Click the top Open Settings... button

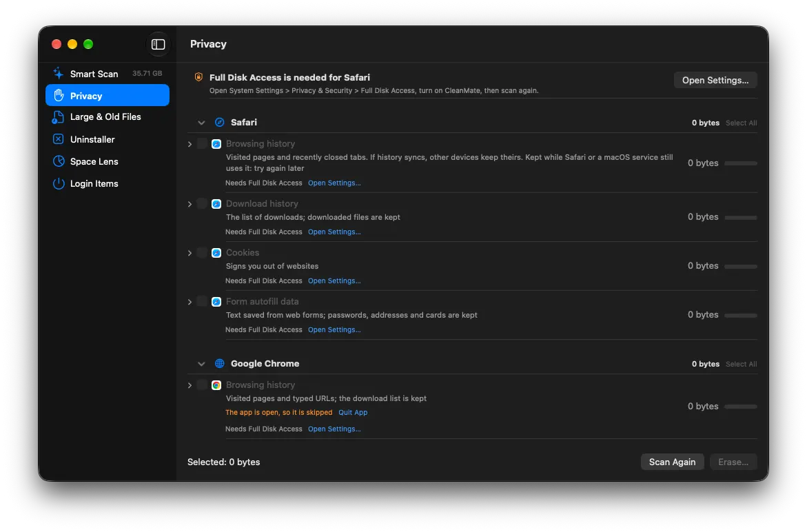tap(715, 80)
